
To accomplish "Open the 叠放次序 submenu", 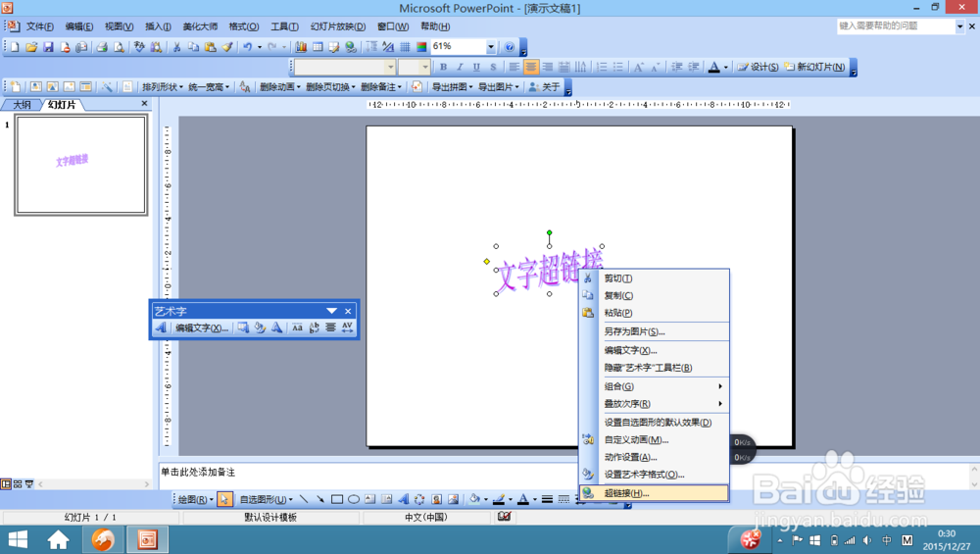I will click(x=654, y=404).
